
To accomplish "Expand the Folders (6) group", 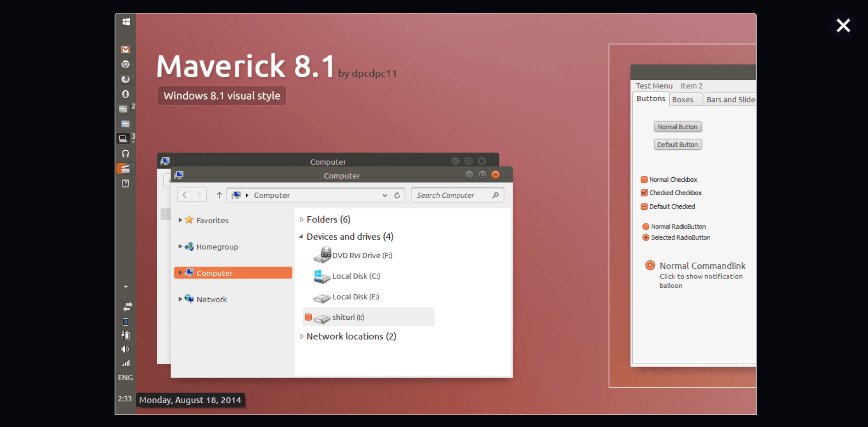I will [302, 219].
